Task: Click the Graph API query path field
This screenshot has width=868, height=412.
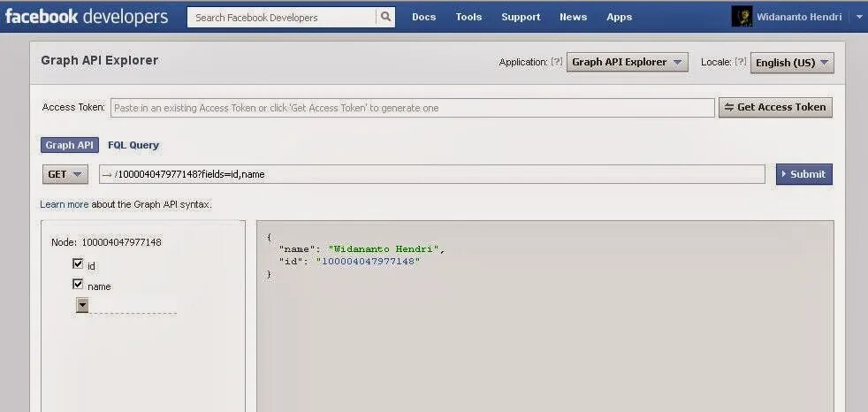Action: tap(431, 174)
